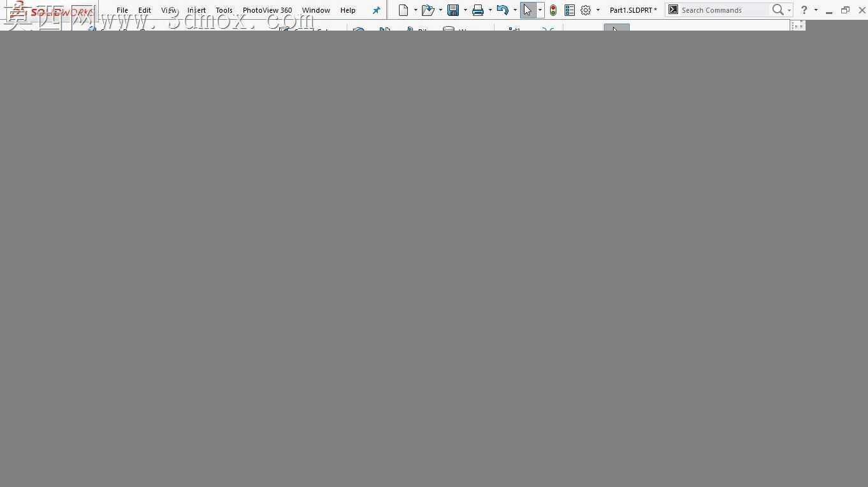Open the Window menu

(x=316, y=10)
